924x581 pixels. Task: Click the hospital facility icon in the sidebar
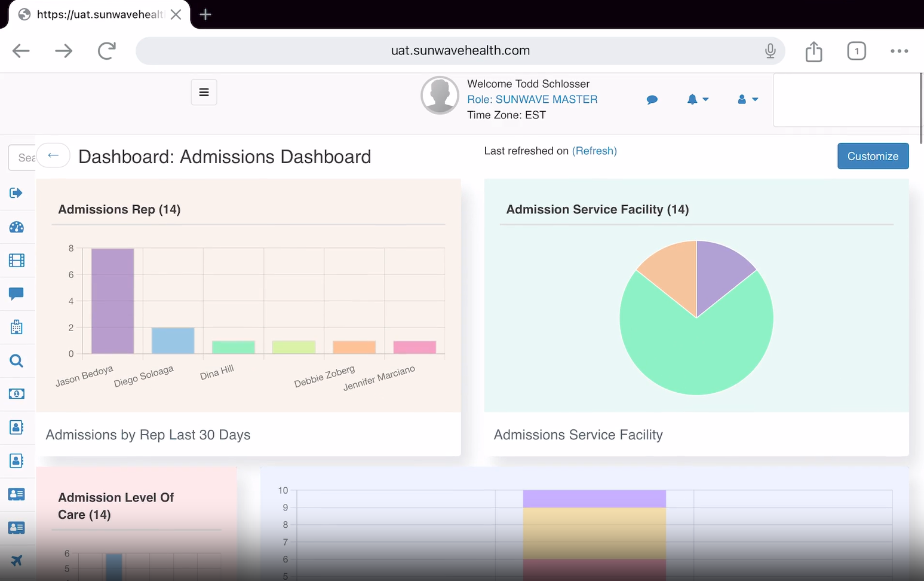(x=16, y=327)
